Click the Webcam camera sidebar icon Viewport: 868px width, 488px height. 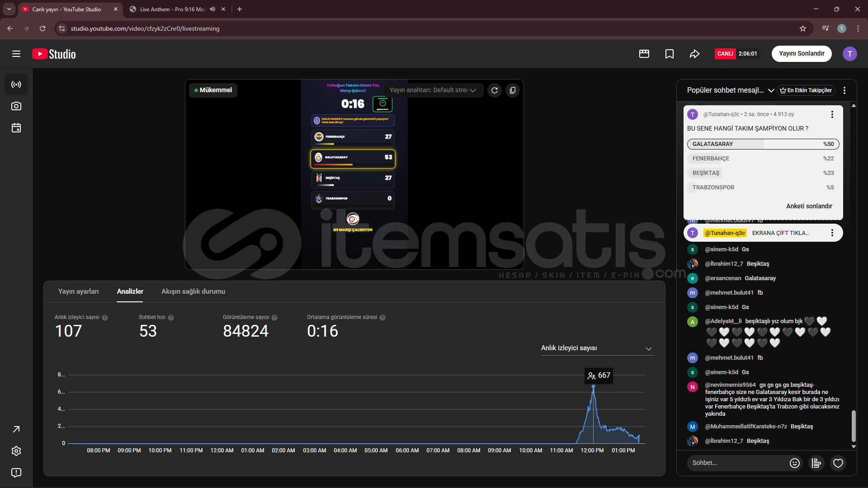coord(16,106)
